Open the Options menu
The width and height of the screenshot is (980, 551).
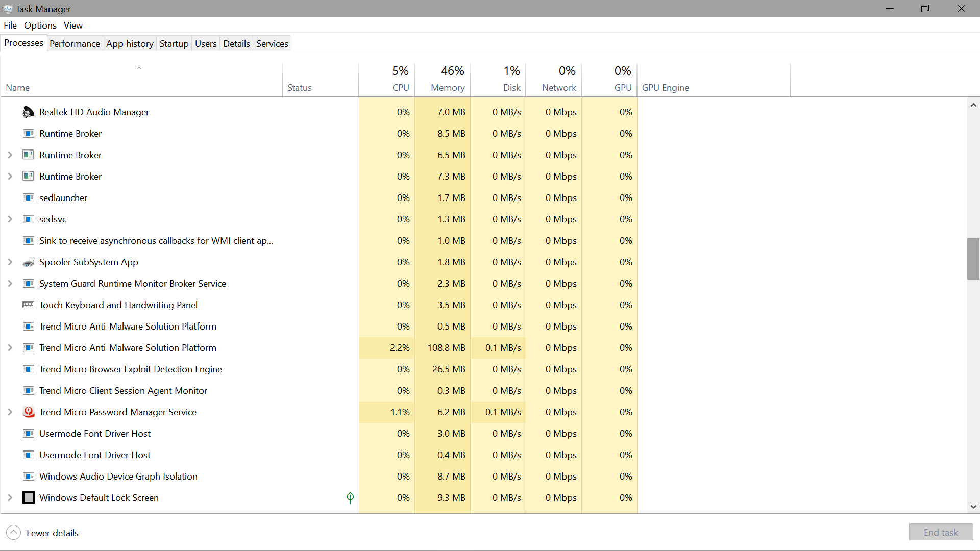[40, 26]
